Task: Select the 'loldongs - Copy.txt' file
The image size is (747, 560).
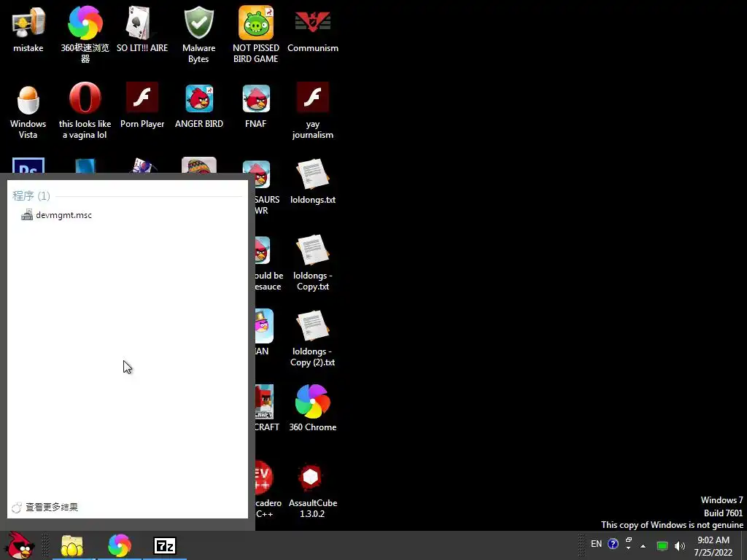Action: (x=312, y=262)
